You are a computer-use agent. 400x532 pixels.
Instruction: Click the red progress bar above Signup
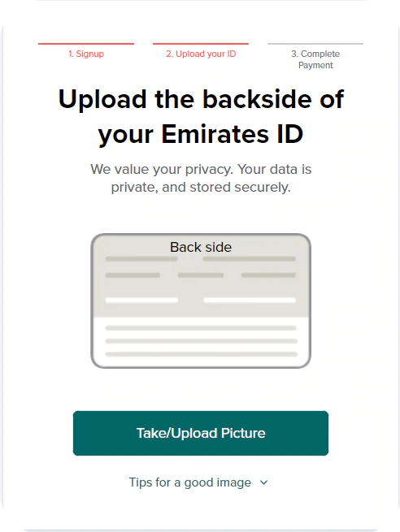pos(86,44)
